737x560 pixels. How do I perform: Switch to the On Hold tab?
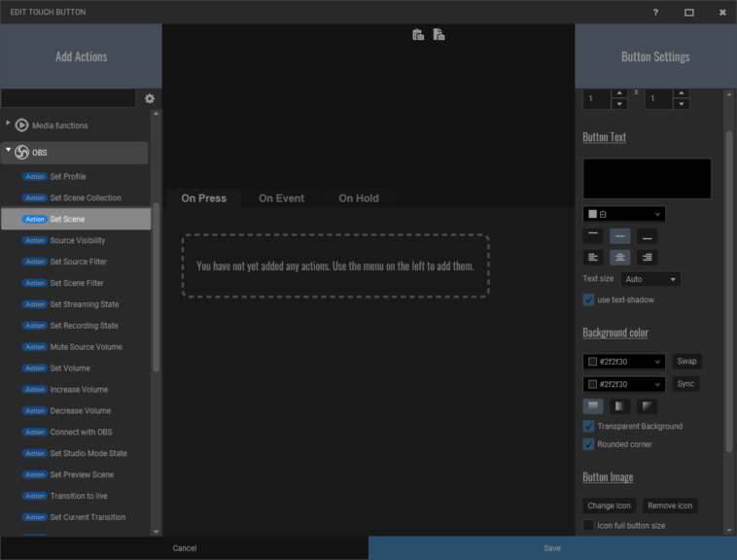click(359, 198)
